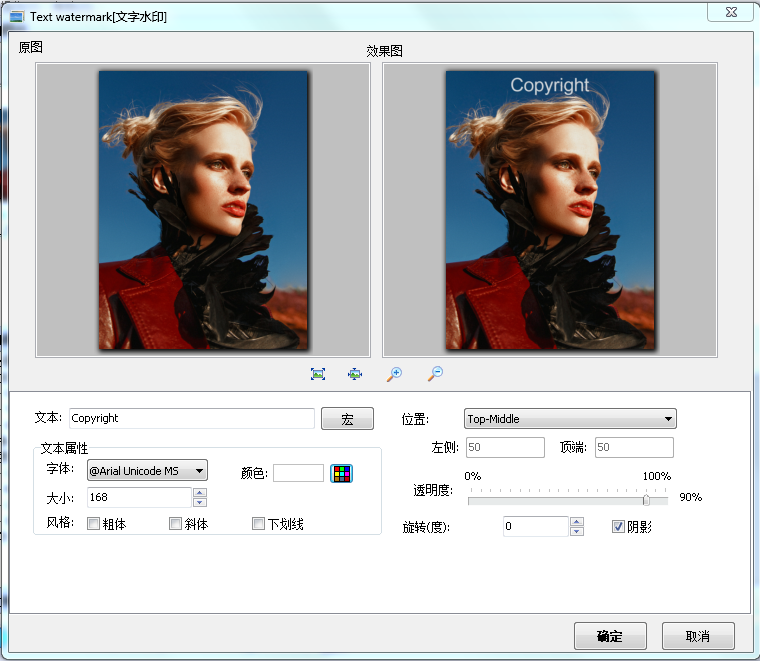Click the white color swatch box
The width and height of the screenshot is (760, 661).
pyautogui.click(x=298, y=473)
